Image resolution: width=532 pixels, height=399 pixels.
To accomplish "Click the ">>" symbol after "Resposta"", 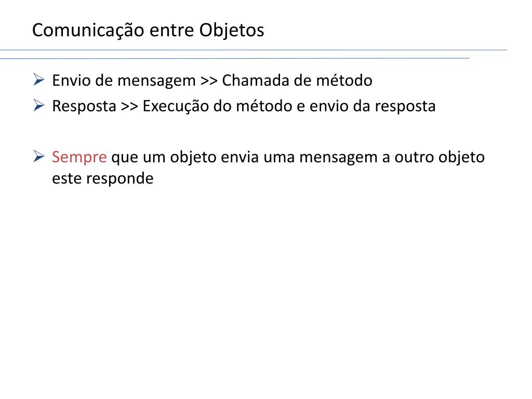I will (x=129, y=107).
